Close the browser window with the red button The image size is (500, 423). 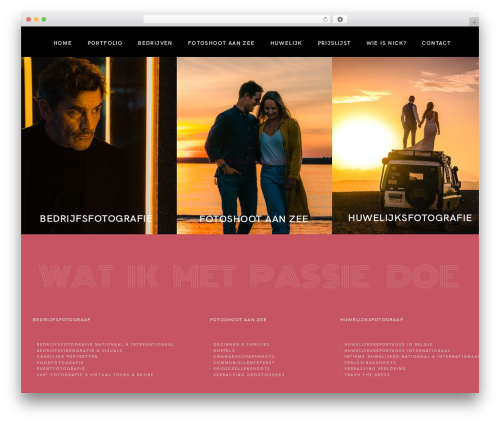tap(29, 19)
